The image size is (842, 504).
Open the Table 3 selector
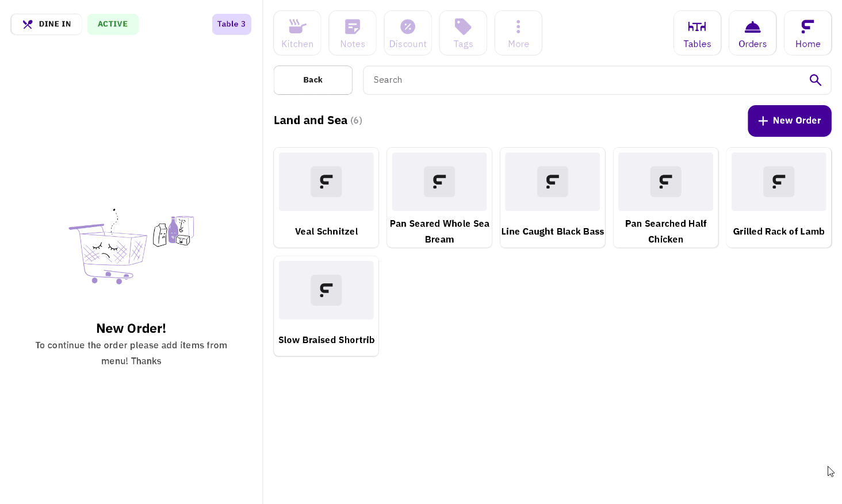(x=231, y=24)
